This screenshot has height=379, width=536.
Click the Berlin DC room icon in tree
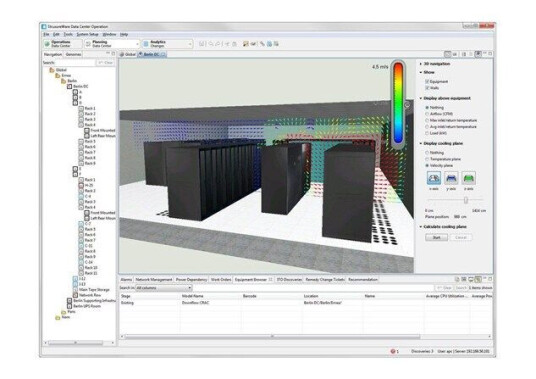(x=69, y=86)
